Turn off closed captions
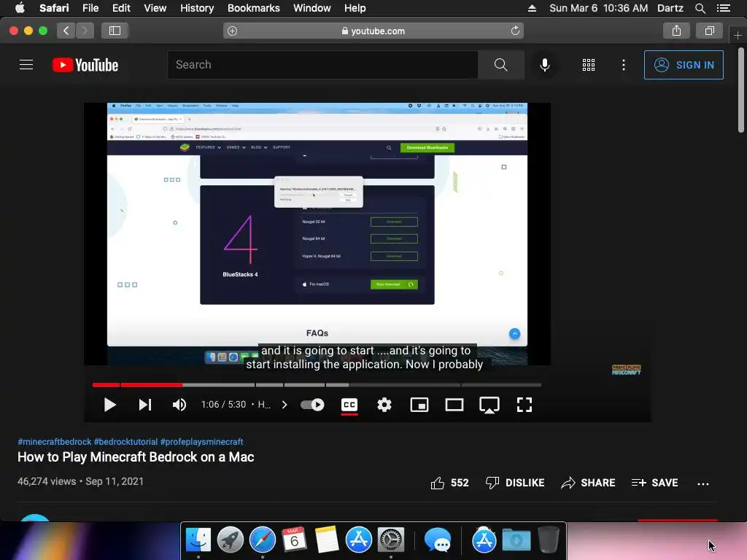 (349, 405)
